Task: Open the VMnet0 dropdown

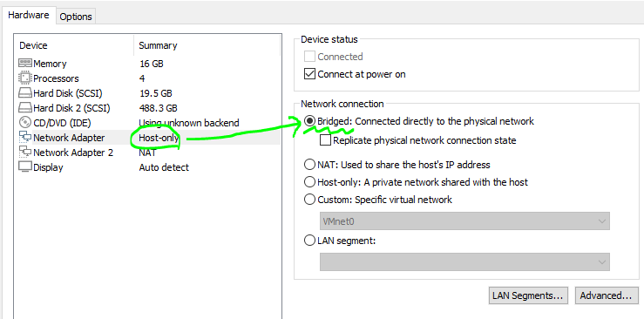Action: pos(464,221)
